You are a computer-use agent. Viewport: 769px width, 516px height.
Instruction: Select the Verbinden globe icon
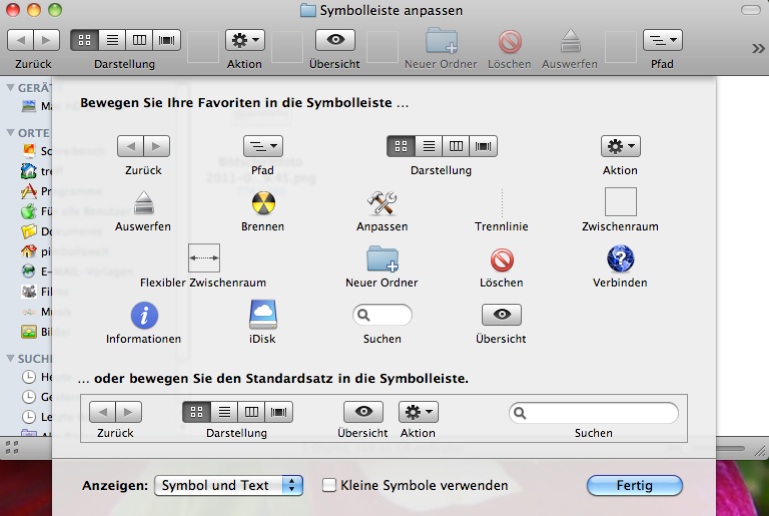[620, 258]
